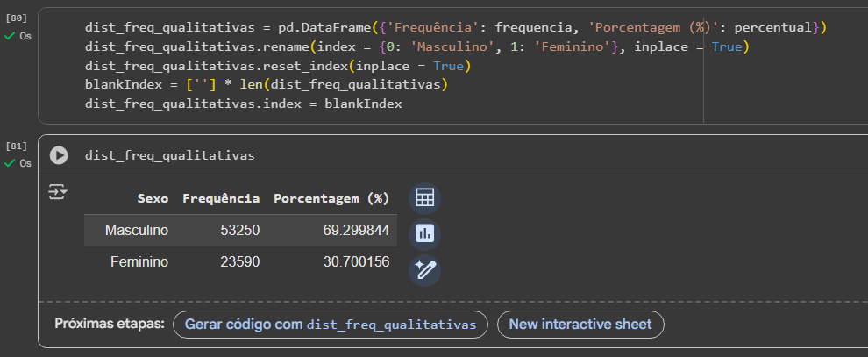Click the pencil sparkle AI generate icon
The height and width of the screenshot is (357, 868).
pos(425,270)
